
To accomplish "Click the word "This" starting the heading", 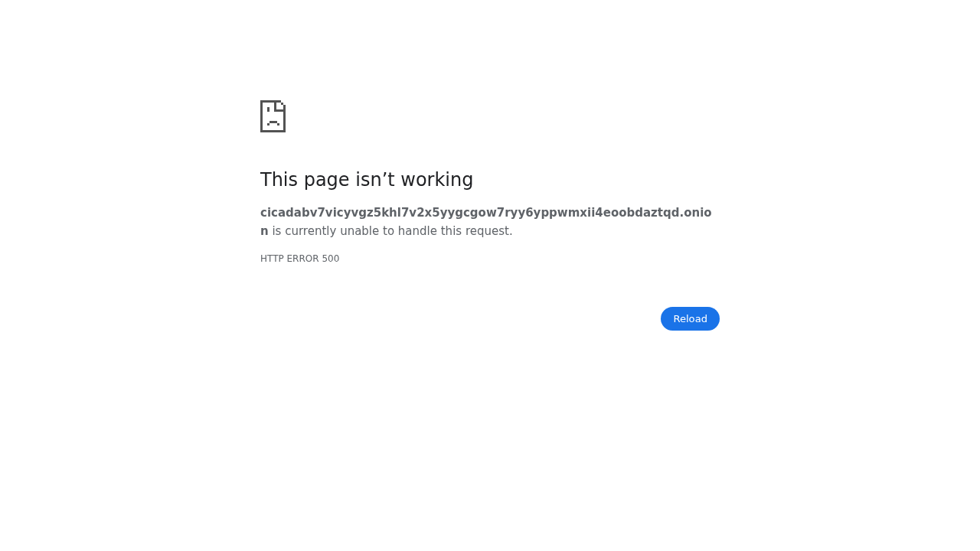I will [x=276, y=180].
